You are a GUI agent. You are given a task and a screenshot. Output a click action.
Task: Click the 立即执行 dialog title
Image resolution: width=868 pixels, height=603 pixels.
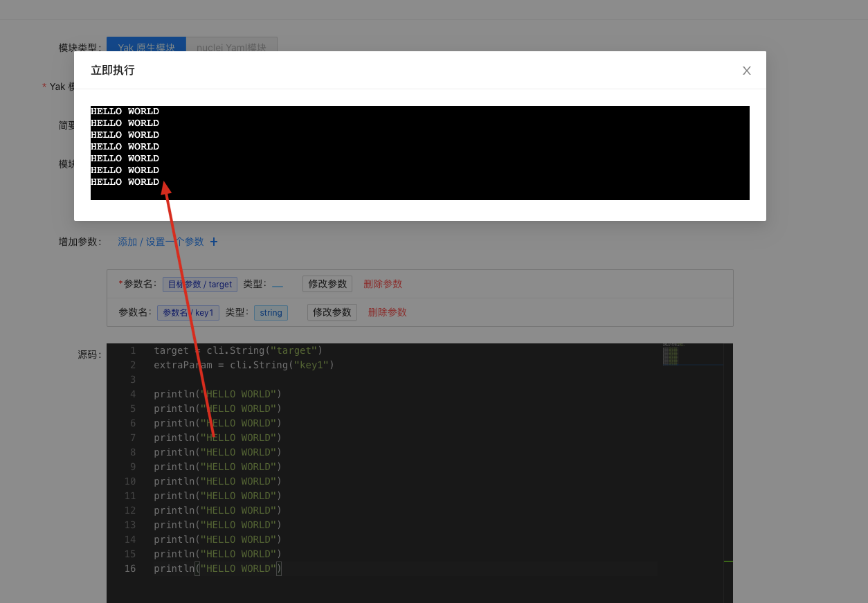click(x=113, y=71)
